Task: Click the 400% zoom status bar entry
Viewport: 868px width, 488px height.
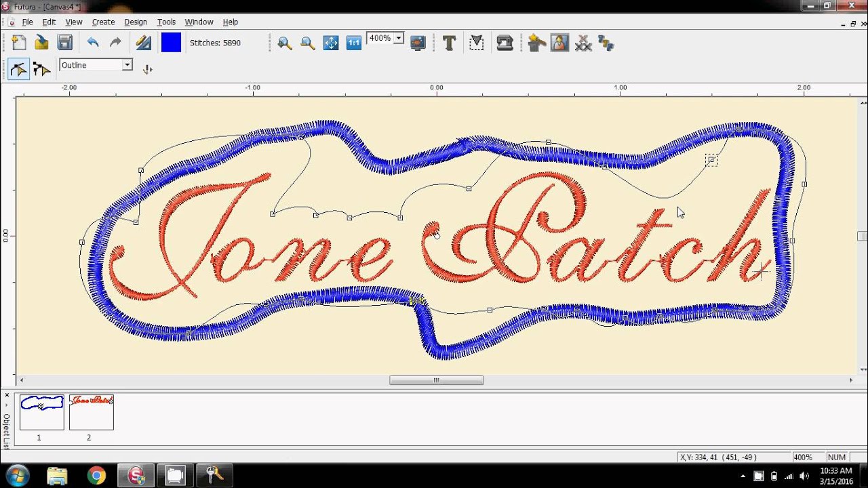Action: pos(803,457)
